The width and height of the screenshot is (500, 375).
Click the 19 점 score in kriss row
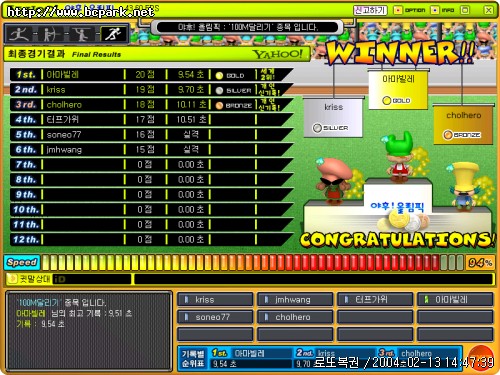(145, 90)
